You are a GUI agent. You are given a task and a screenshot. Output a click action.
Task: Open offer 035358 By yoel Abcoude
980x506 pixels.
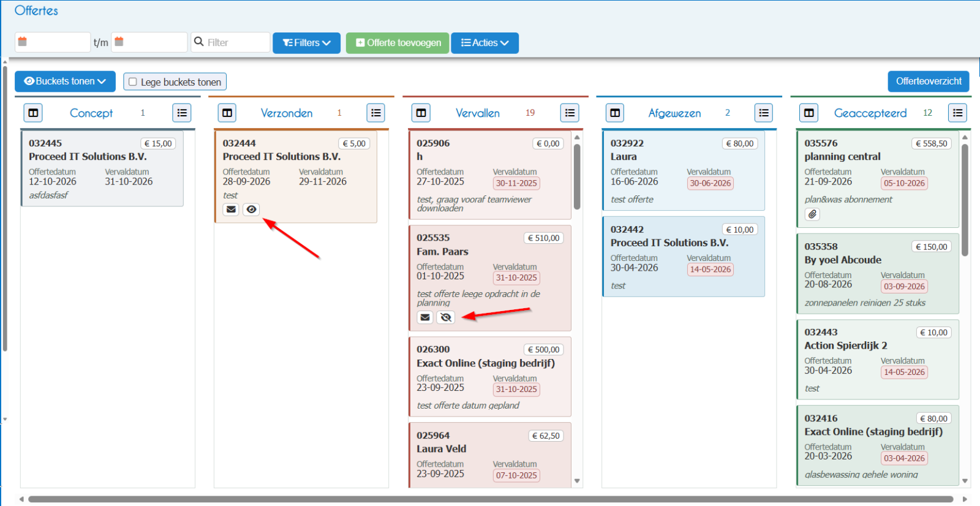(x=878, y=274)
